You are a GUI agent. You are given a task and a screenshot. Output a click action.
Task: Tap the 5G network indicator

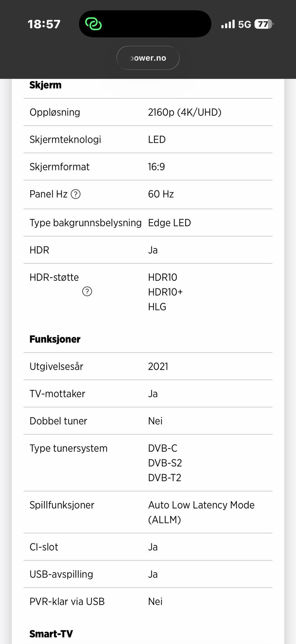[245, 24]
